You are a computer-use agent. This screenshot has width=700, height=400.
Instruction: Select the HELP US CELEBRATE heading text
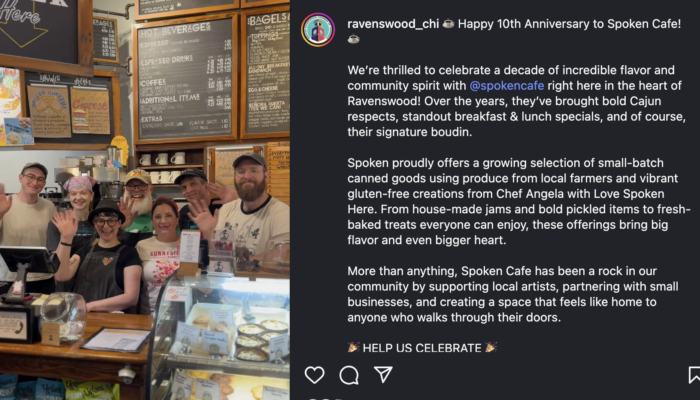422,348
